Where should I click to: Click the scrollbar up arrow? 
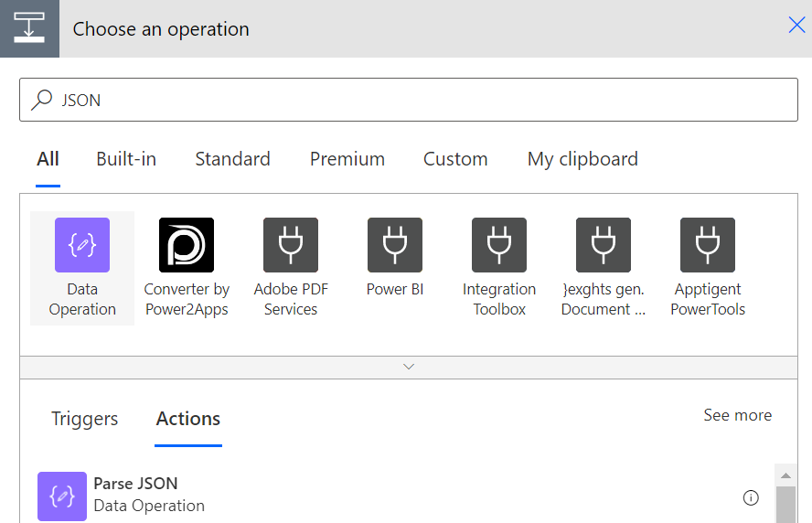pyautogui.click(x=785, y=475)
